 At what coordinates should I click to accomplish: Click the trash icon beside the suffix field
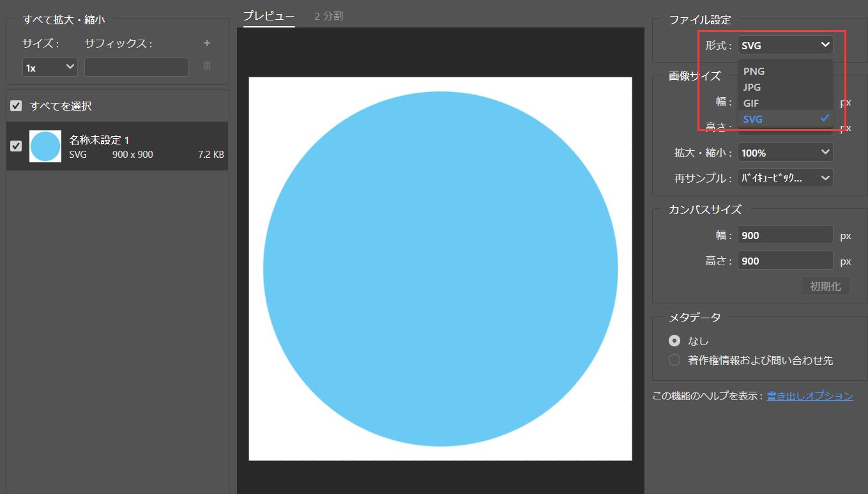click(x=207, y=66)
